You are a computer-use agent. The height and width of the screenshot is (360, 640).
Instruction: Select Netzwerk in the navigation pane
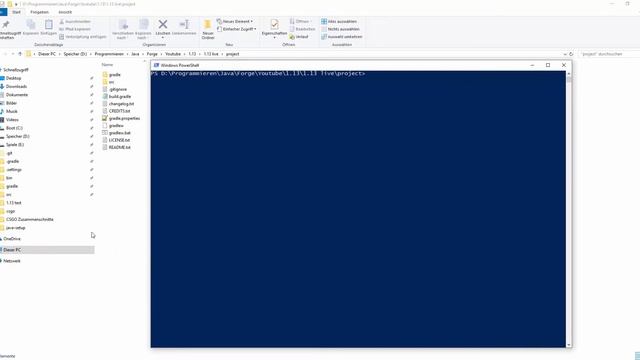click(x=11, y=261)
